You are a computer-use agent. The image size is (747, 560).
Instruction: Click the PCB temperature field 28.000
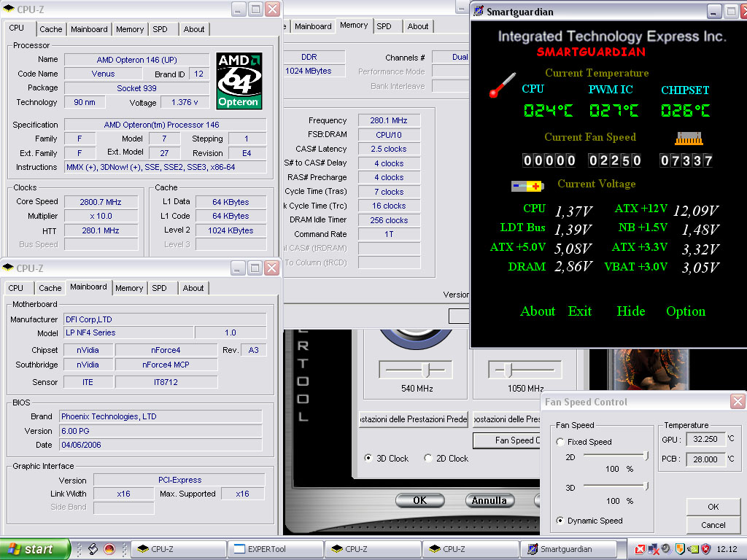(x=705, y=459)
